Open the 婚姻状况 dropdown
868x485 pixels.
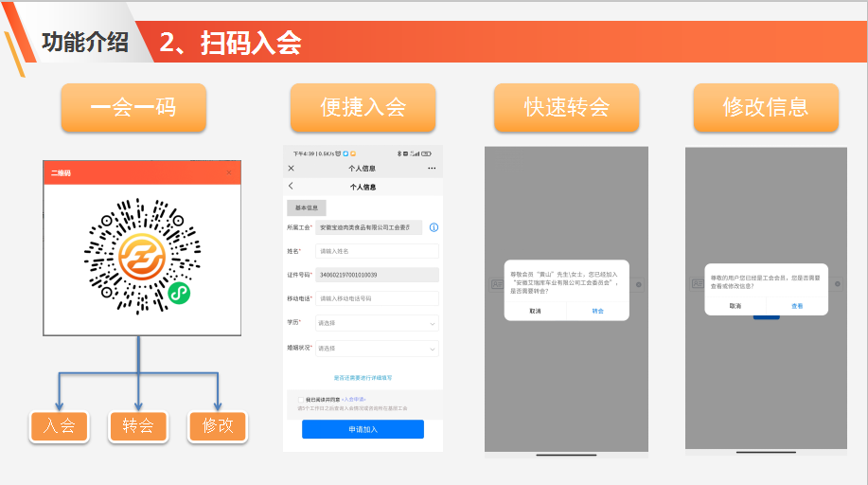click(x=377, y=348)
